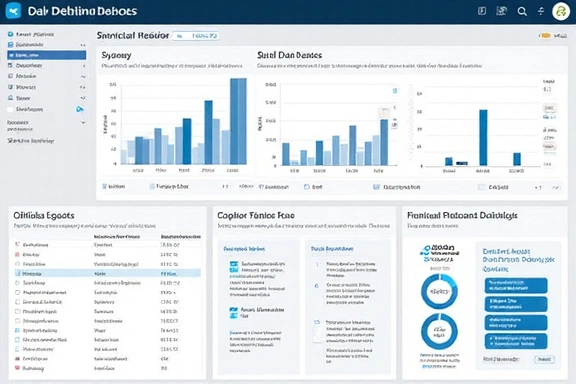The width and height of the screenshot is (576, 384).
Task: Toggle the first checkbox under the first chart
Action: point(104,187)
